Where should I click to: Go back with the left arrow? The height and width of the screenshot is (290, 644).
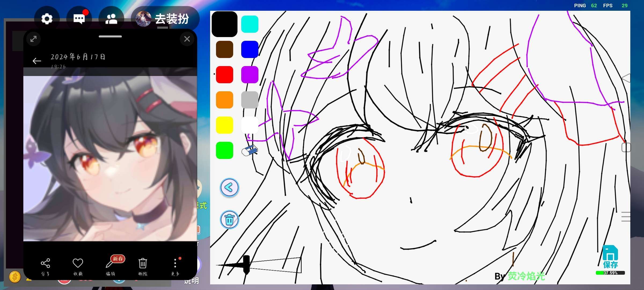[37, 61]
